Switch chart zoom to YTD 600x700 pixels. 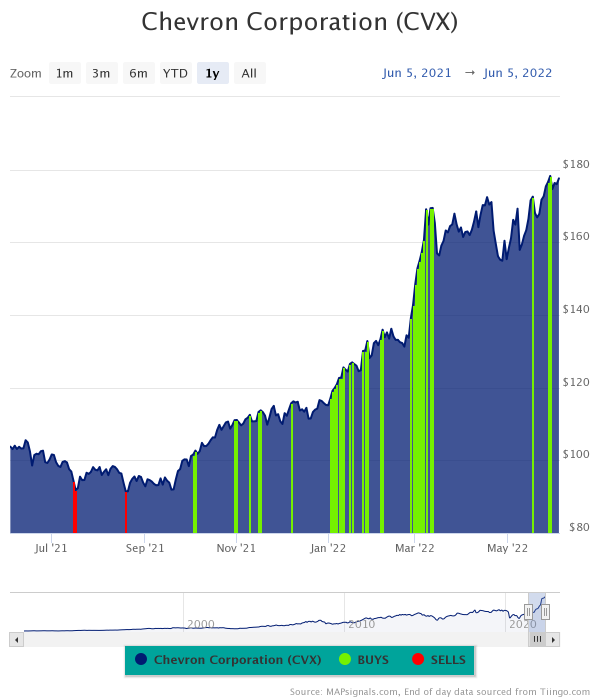click(175, 73)
